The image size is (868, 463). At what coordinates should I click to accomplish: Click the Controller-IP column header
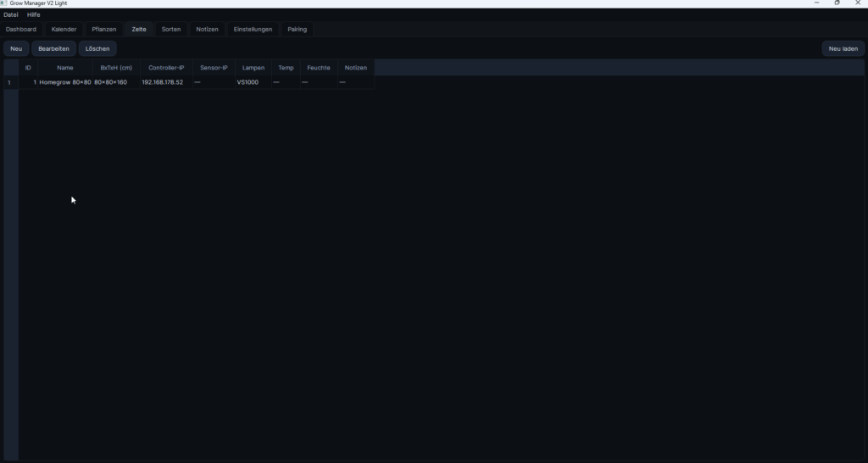click(166, 68)
